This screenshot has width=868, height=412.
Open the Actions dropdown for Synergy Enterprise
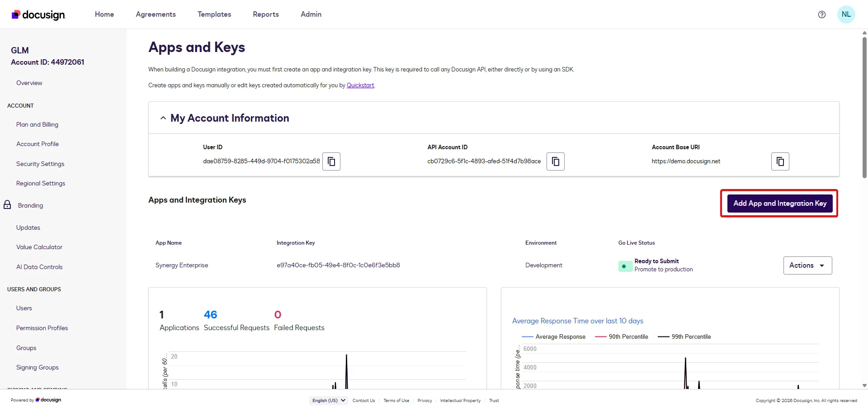[807, 265]
